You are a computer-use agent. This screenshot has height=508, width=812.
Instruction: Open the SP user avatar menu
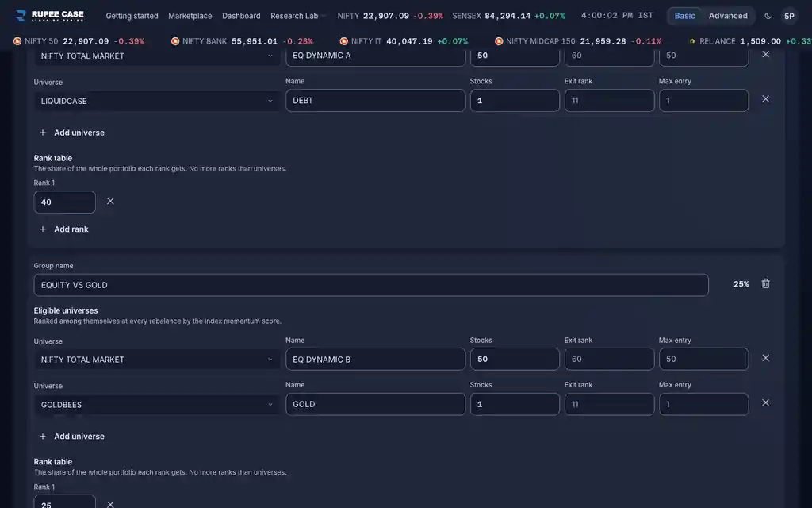tap(789, 16)
